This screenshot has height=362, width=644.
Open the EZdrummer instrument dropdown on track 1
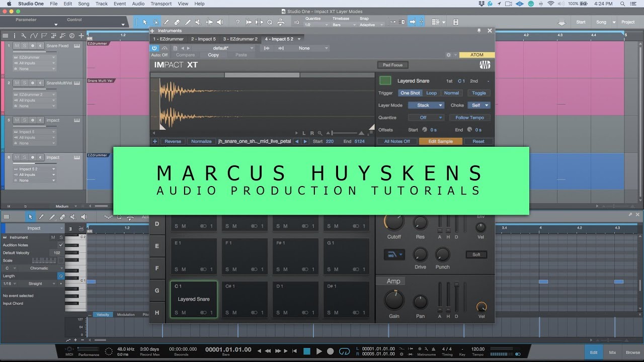(x=35, y=57)
